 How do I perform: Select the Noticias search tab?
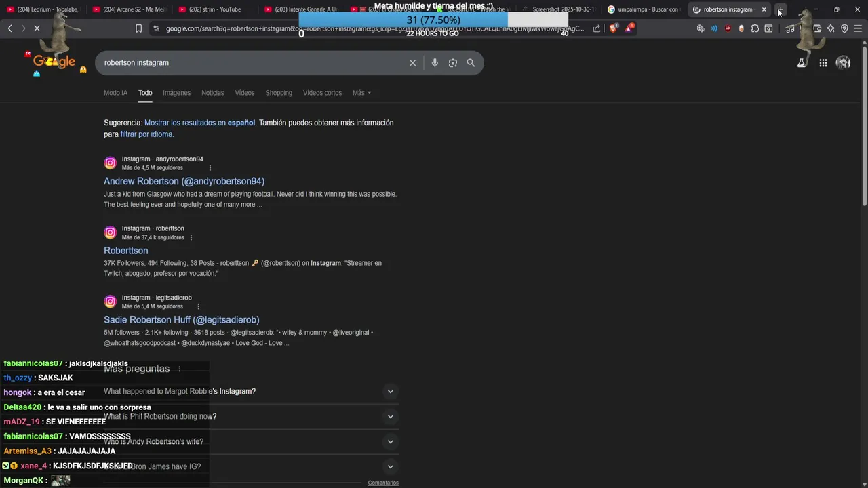pos(212,93)
